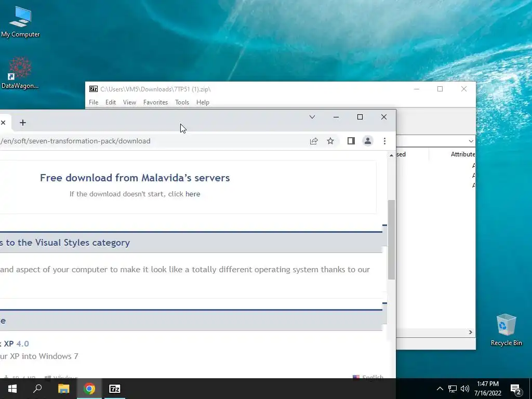Sort by the Attributes column in 7-Zip
This screenshot has height=399, width=532.
(x=463, y=154)
